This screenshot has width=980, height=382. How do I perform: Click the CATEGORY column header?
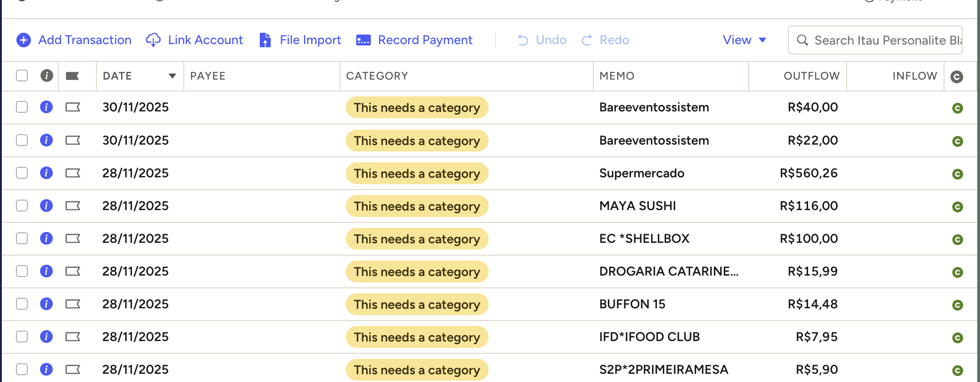377,76
